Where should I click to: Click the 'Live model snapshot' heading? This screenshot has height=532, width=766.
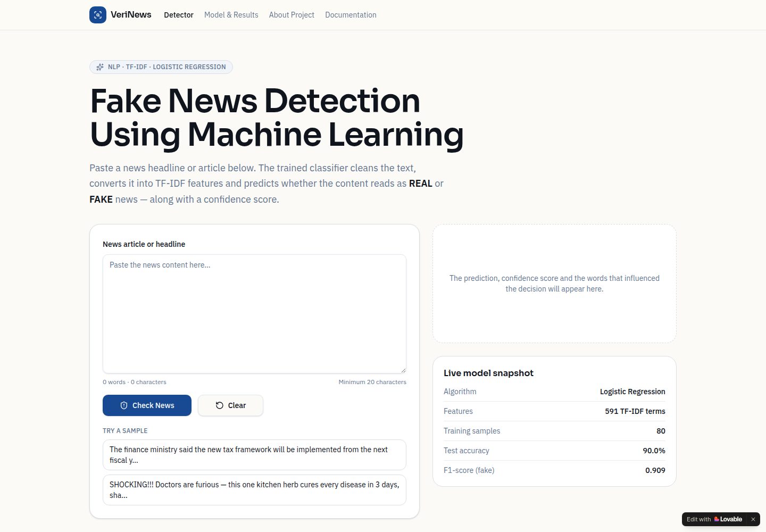[x=488, y=373]
